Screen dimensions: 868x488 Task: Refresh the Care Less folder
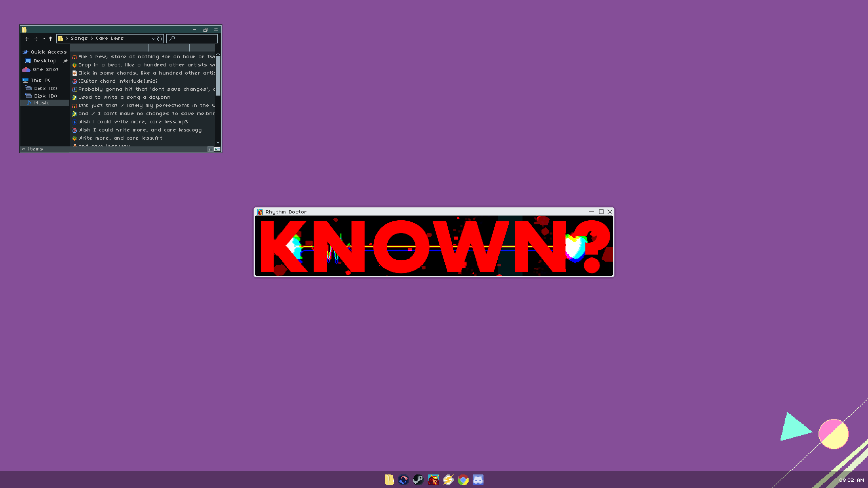pyautogui.click(x=160, y=39)
